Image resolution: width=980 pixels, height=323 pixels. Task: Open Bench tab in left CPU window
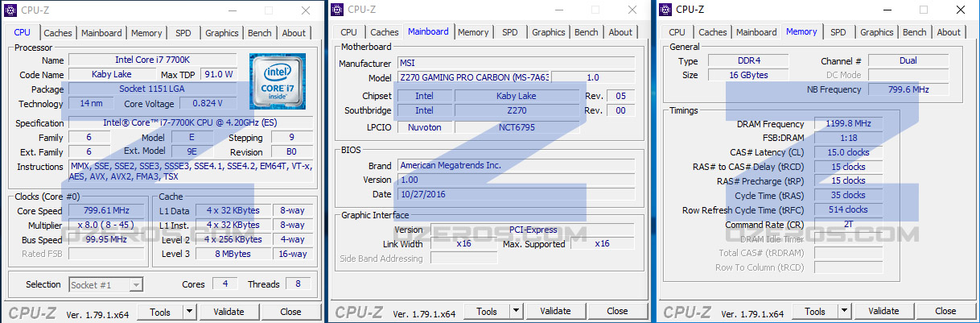point(259,33)
